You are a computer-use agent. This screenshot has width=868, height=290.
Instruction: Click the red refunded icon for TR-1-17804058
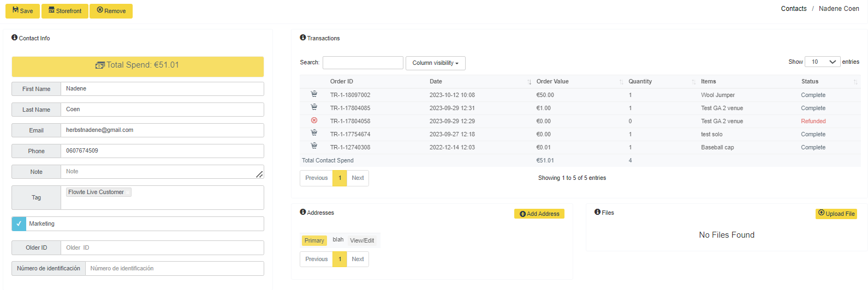314,120
